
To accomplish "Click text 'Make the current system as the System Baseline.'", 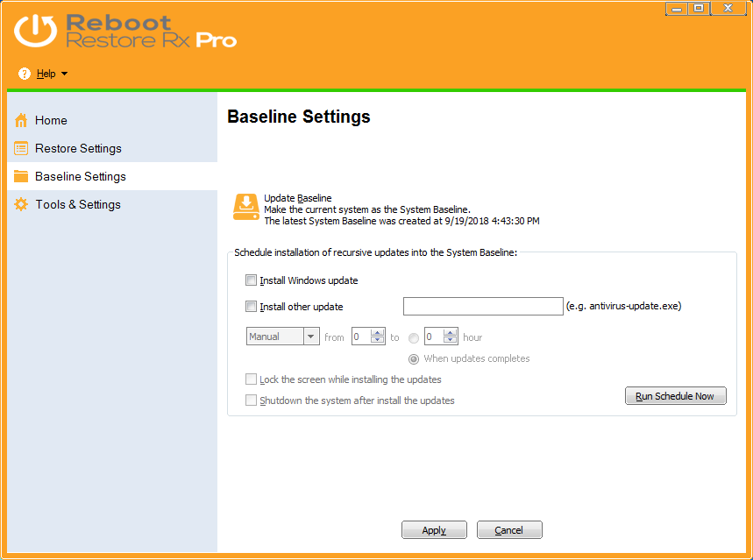I will point(367,209).
